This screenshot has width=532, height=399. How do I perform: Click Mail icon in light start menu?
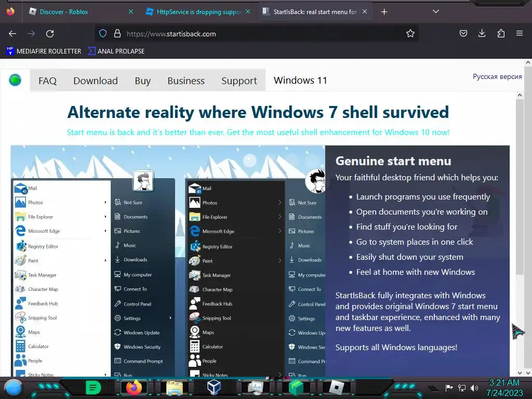20,188
